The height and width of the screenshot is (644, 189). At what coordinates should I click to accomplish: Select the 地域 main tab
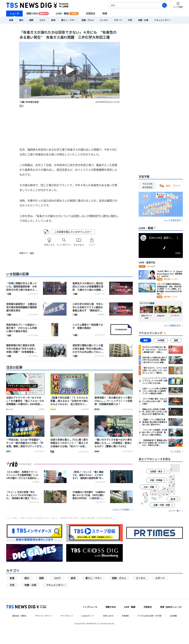pos(105,14)
